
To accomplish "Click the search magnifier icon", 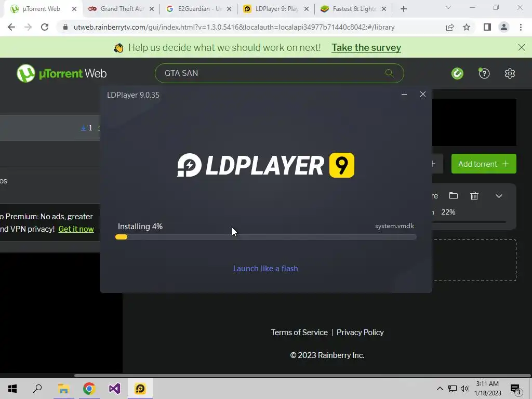I will coord(390,73).
